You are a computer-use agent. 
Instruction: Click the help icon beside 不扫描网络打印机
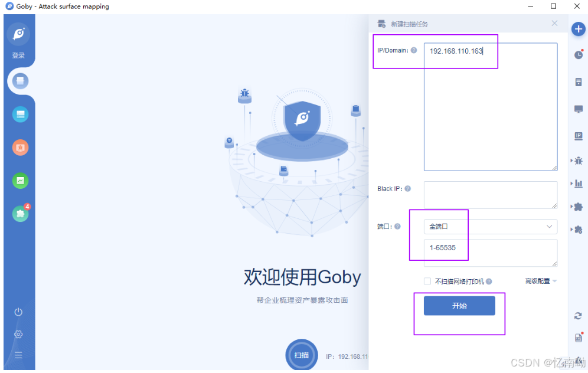coord(489,282)
